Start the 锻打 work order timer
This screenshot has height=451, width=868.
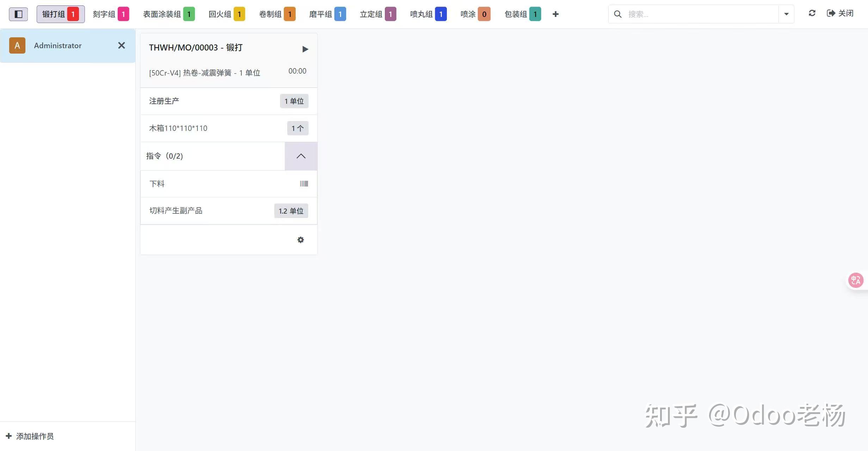click(305, 49)
